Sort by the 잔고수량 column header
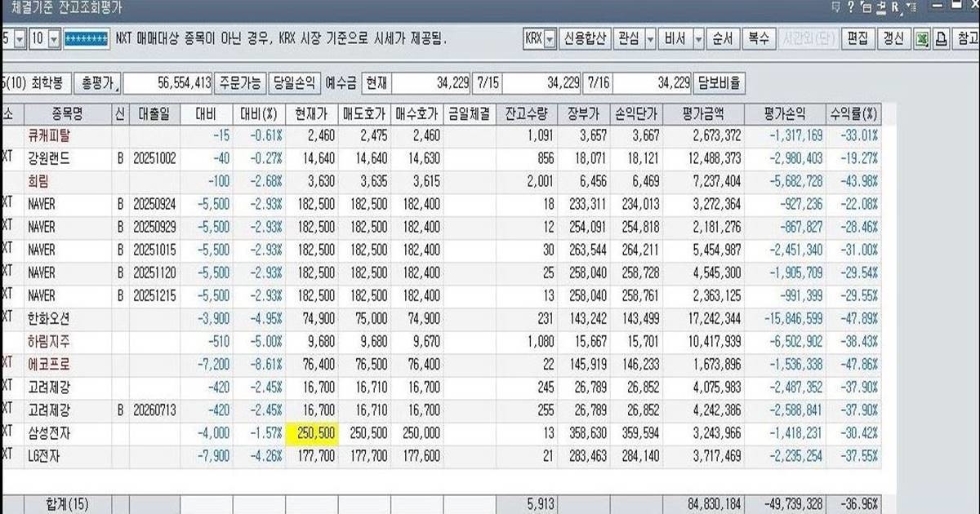The image size is (980, 514). pyautogui.click(x=527, y=114)
